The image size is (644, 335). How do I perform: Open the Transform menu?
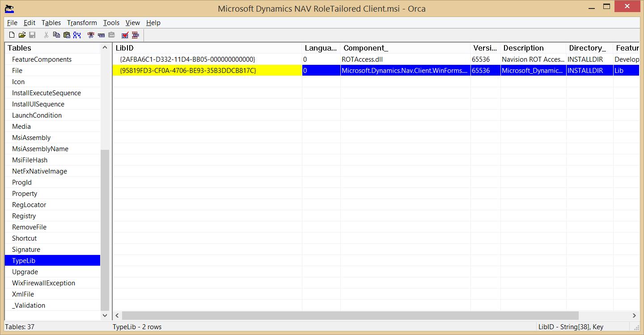[x=82, y=23]
